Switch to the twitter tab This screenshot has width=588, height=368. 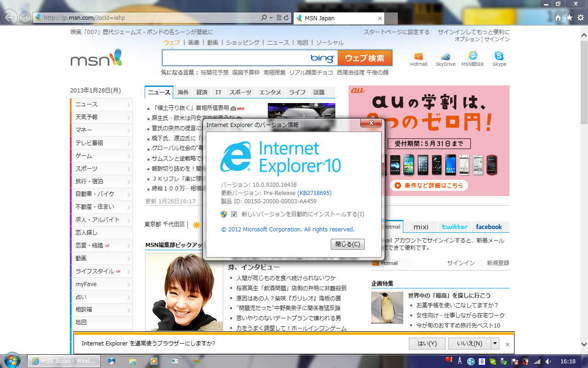point(455,226)
